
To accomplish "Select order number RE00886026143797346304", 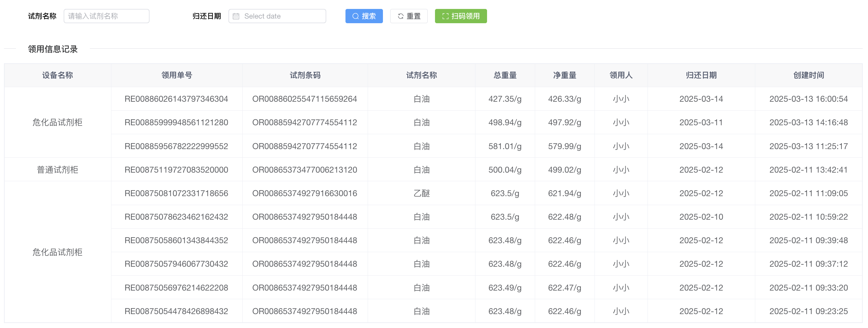I will 176,99.
